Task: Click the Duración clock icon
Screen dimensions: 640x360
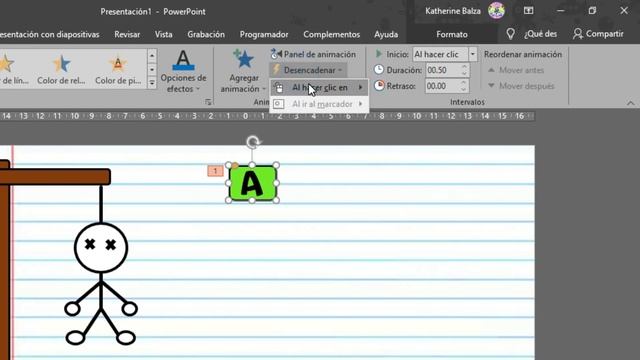Action: tap(379, 70)
